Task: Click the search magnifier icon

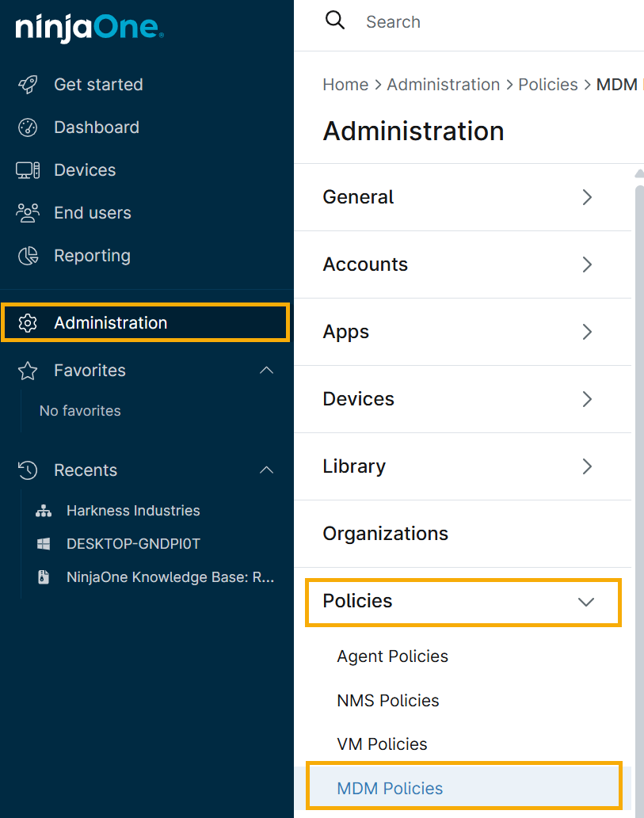Action: click(x=335, y=21)
